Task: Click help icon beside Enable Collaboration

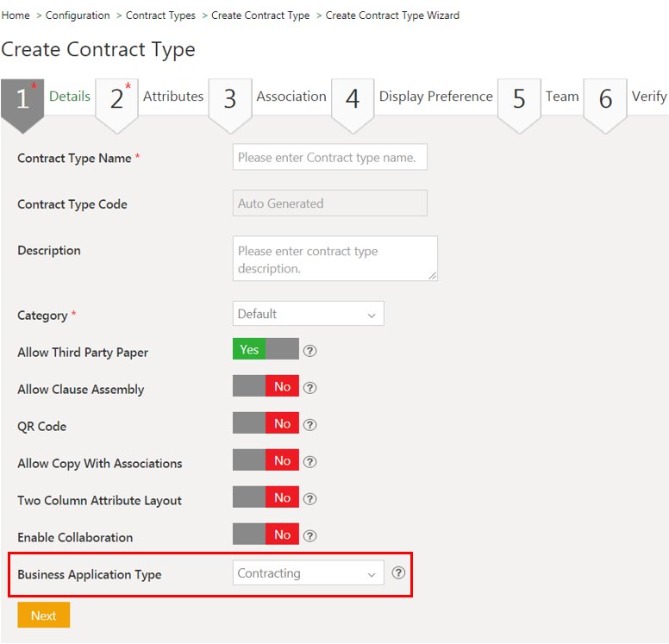Action: pyautogui.click(x=310, y=535)
